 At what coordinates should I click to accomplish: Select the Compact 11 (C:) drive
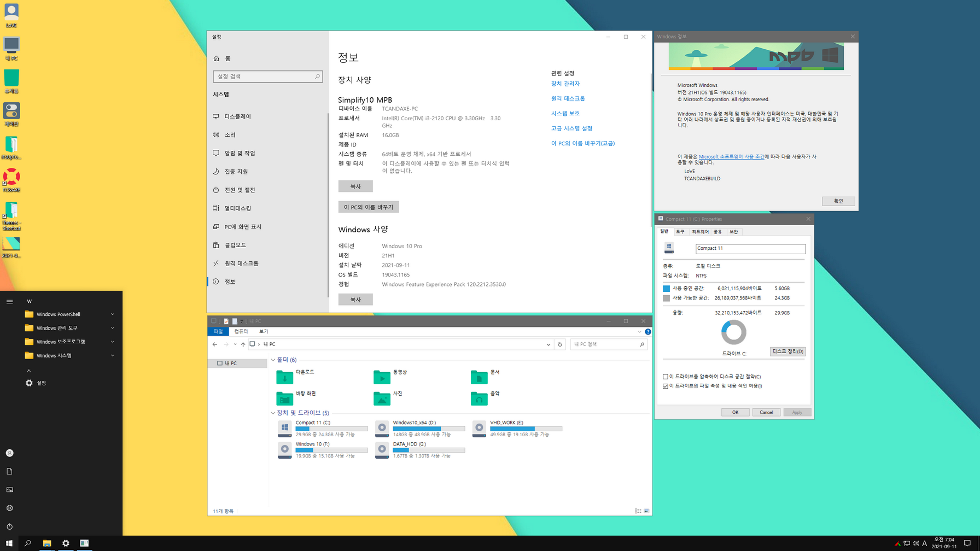click(x=323, y=429)
